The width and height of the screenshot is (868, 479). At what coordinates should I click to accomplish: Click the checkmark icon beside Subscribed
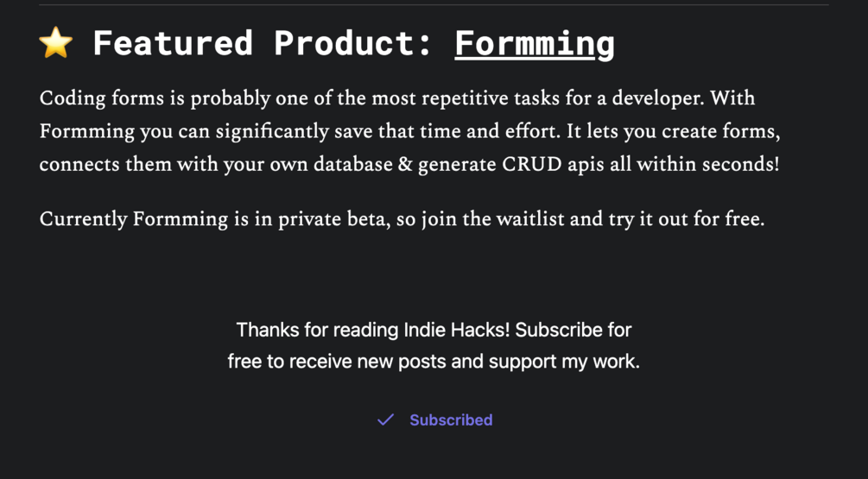[385, 419]
